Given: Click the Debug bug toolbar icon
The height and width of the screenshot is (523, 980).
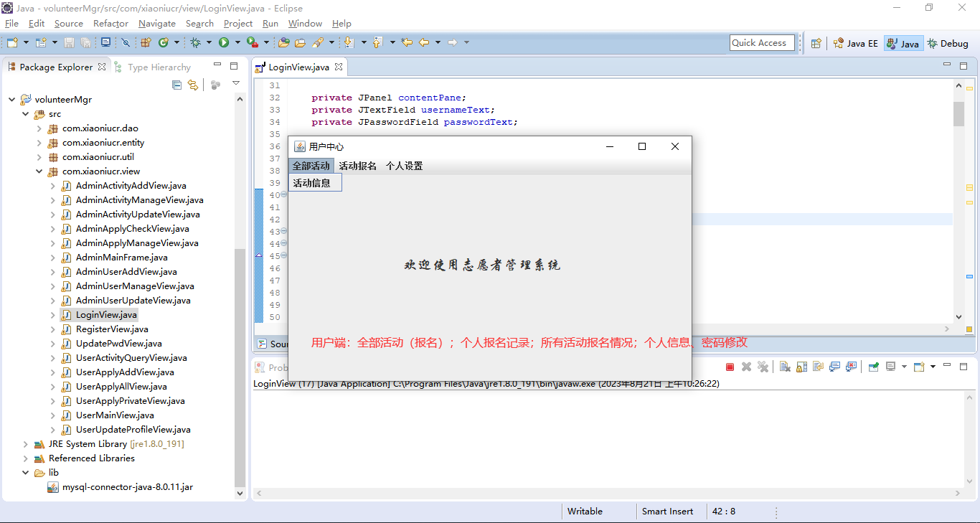Looking at the screenshot, I should [195, 42].
